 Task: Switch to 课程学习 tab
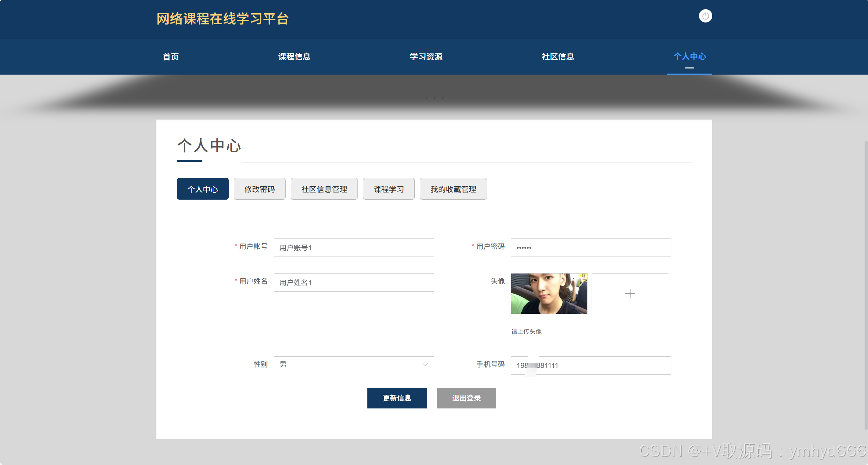[x=389, y=189]
